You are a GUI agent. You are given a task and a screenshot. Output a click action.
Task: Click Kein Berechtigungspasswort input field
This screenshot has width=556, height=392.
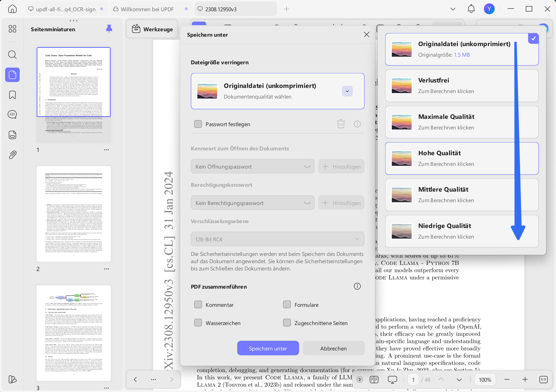tap(252, 203)
